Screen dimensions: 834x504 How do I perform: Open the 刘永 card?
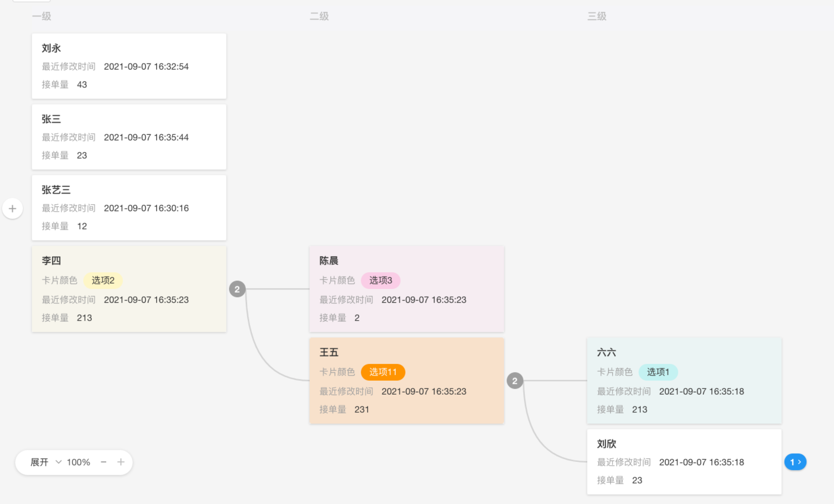[x=129, y=66]
